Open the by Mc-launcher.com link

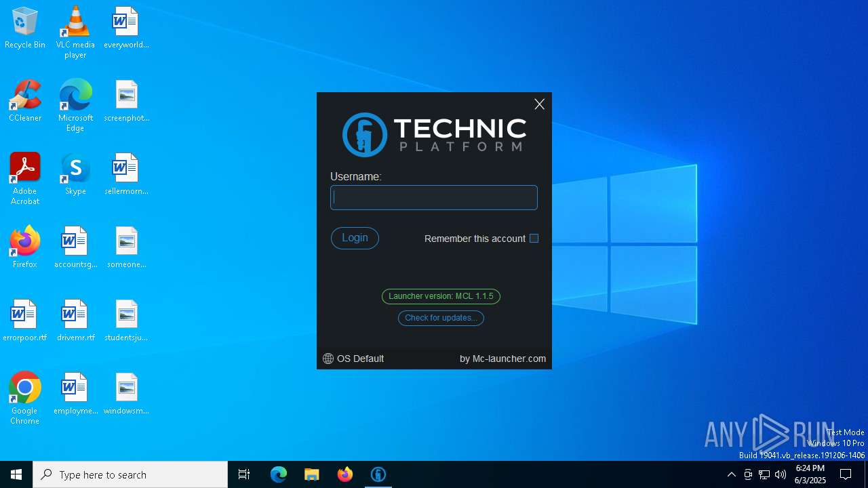(x=502, y=359)
